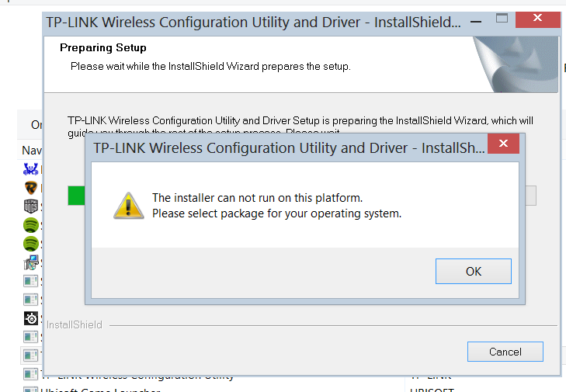
Task: Confirm the error dialog with OK
Action: pos(474,271)
